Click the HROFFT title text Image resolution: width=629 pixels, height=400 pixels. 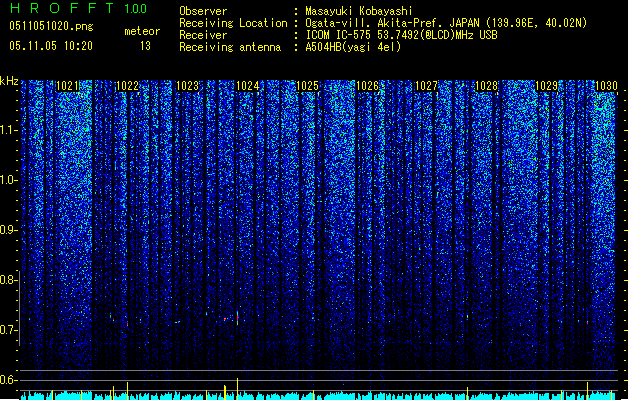pyautogui.click(x=62, y=8)
